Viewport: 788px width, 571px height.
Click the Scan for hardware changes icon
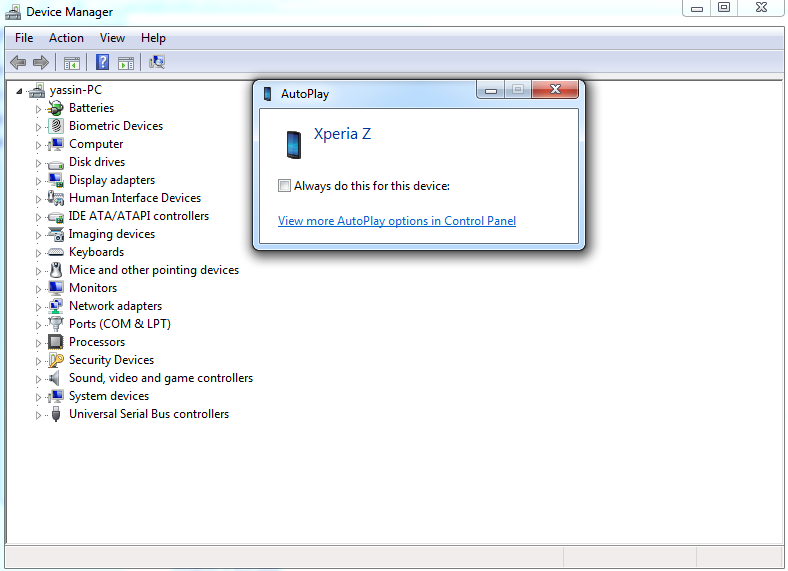[x=157, y=62]
